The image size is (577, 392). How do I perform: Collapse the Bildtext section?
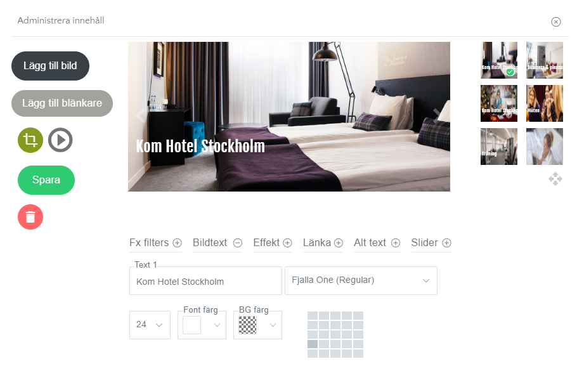tap(217, 243)
